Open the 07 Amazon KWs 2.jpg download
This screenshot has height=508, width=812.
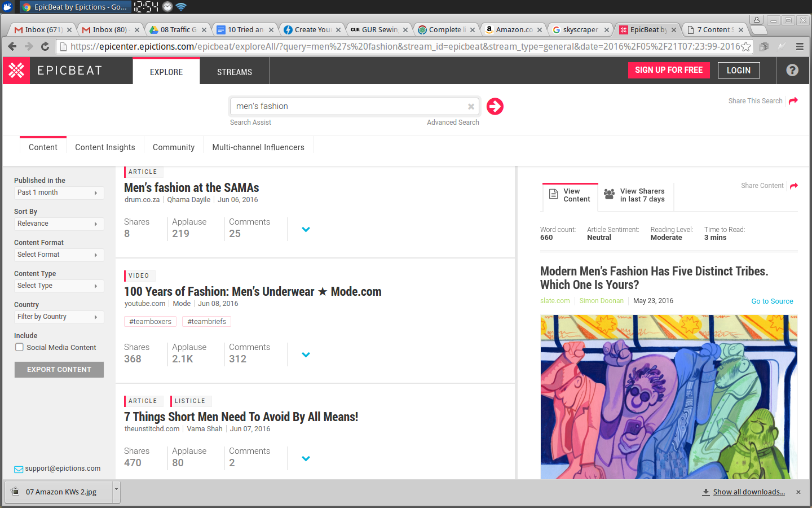(59, 492)
